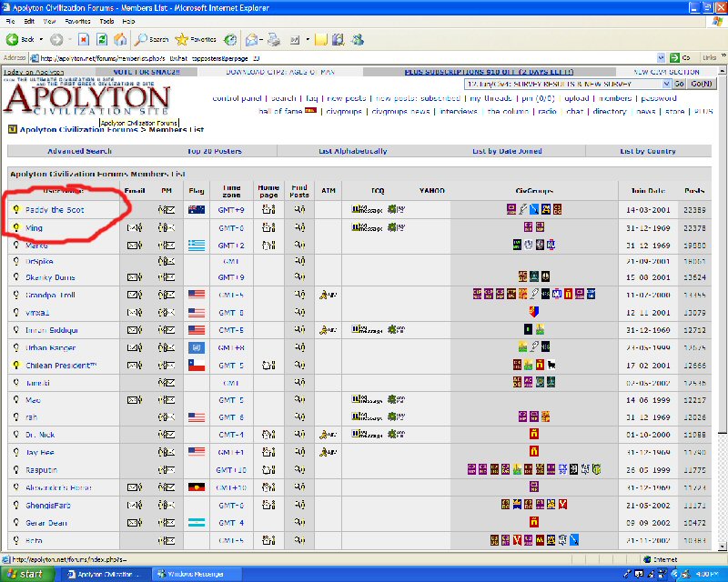728x582 pixels.
Task: Click the List by Country link
Action: pos(648,151)
